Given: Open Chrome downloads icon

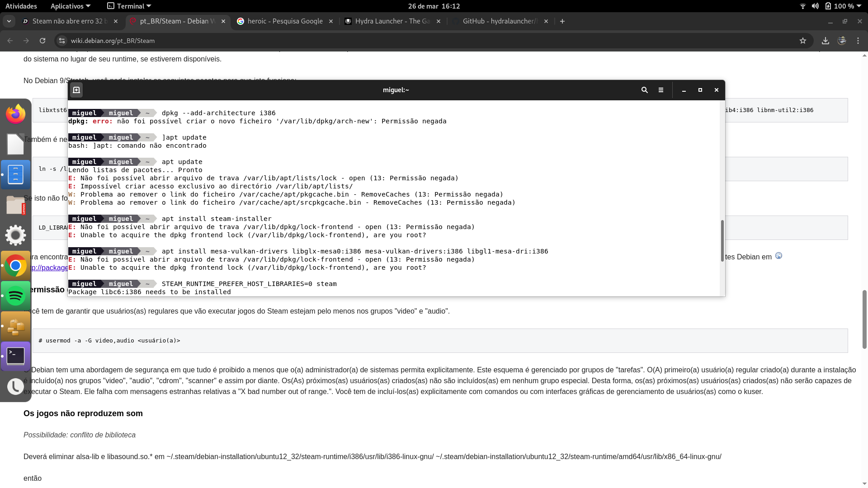Looking at the screenshot, I should [x=826, y=41].
